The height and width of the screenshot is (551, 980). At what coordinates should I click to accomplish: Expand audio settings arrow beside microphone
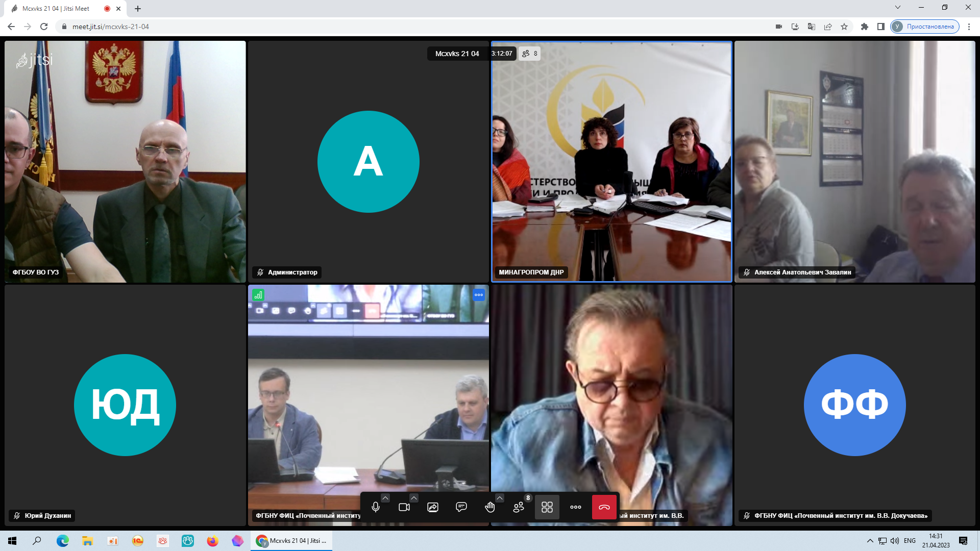point(385,498)
